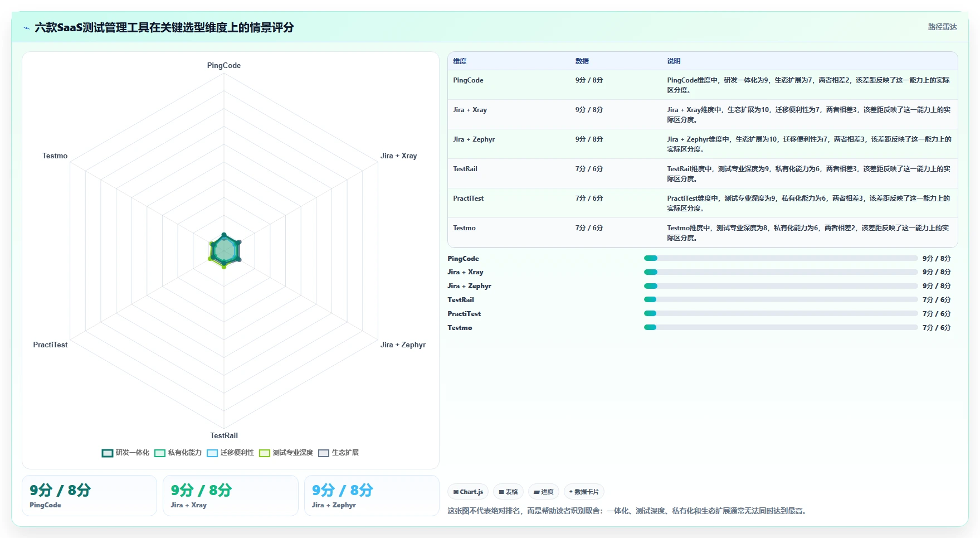Click the 数据 column header
This screenshot has height=538, width=980.
point(582,61)
